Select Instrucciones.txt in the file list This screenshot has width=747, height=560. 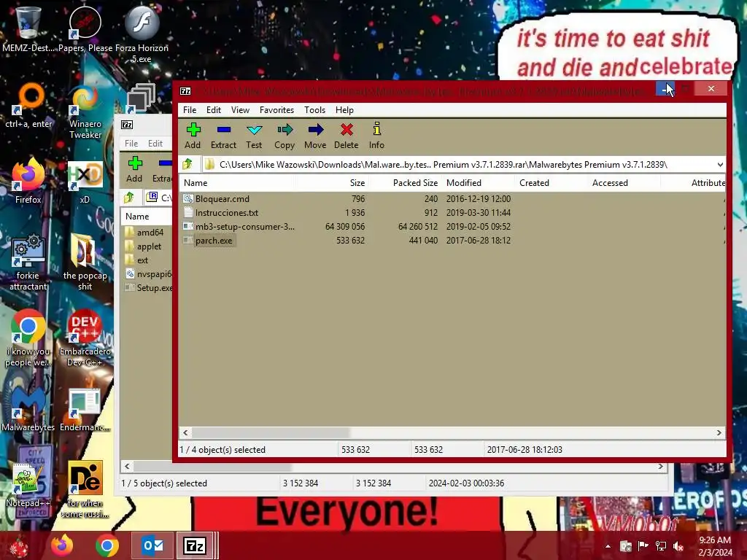(x=227, y=213)
